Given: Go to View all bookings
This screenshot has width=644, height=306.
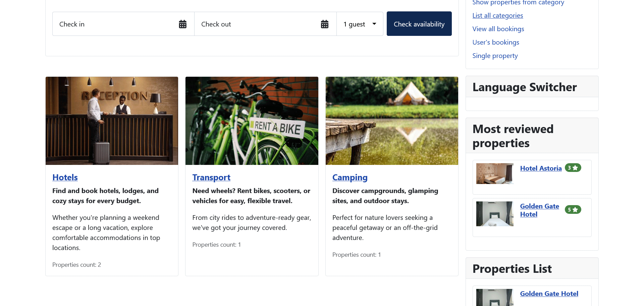Looking at the screenshot, I should [498, 29].
